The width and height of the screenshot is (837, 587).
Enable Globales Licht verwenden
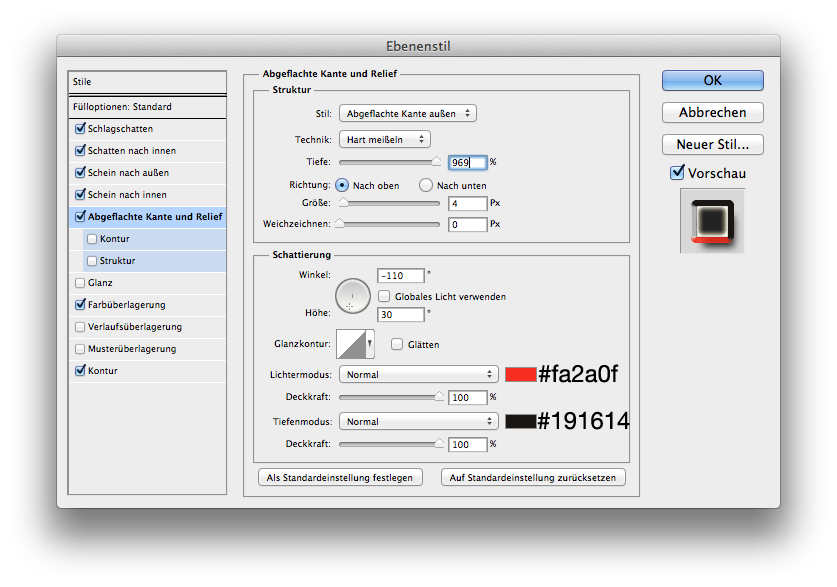(384, 296)
